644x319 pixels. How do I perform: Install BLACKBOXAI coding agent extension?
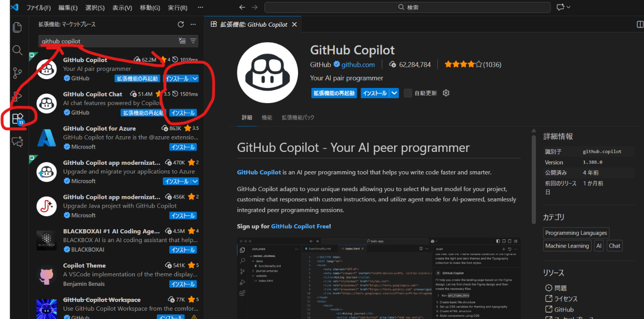183,250
